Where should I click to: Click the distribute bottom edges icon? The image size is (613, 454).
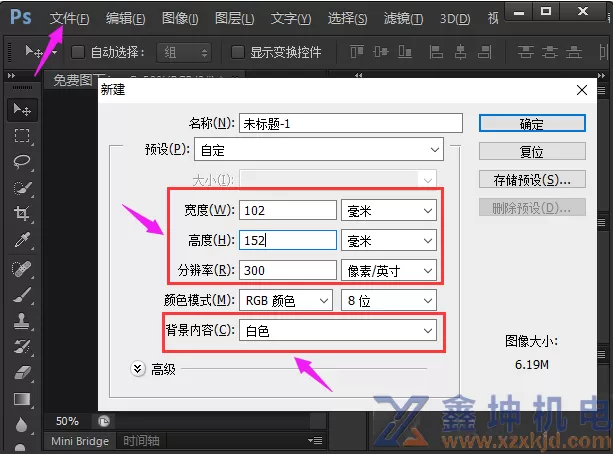[574, 52]
